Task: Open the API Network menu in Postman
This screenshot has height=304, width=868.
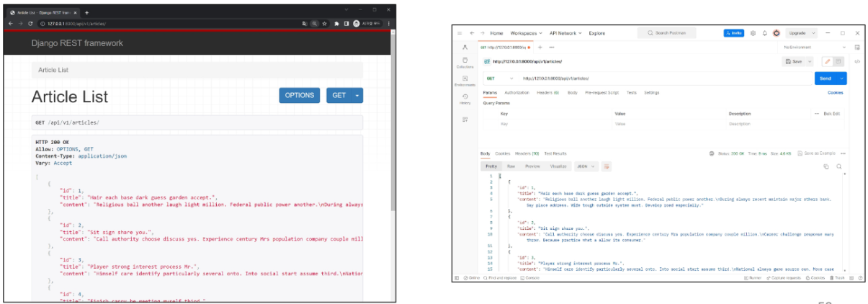Action: click(565, 33)
